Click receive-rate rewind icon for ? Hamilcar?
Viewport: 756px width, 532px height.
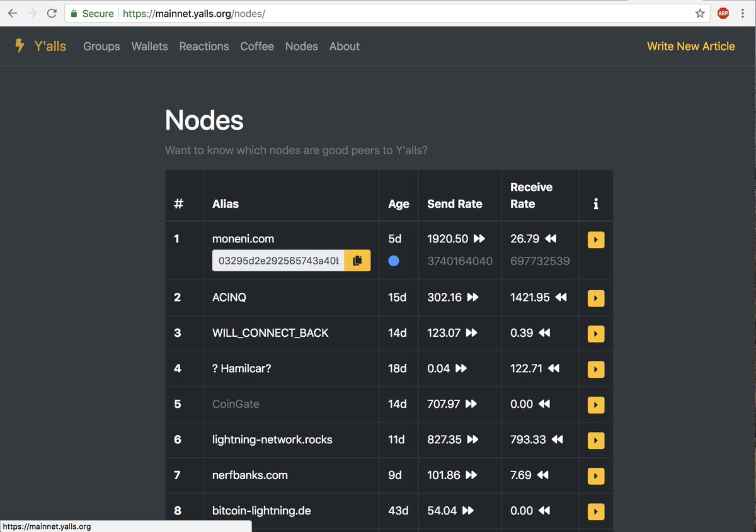click(x=554, y=368)
